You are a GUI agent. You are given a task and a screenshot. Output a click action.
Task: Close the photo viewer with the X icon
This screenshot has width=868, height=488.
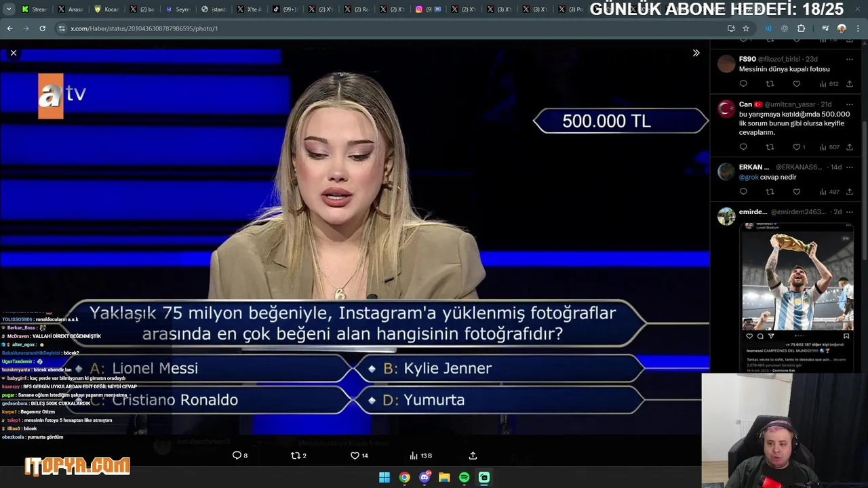click(x=13, y=53)
